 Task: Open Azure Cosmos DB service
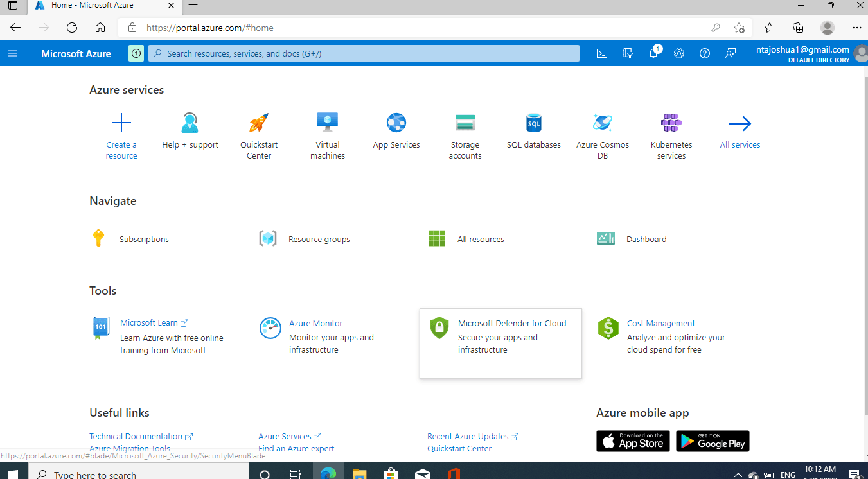602,123
